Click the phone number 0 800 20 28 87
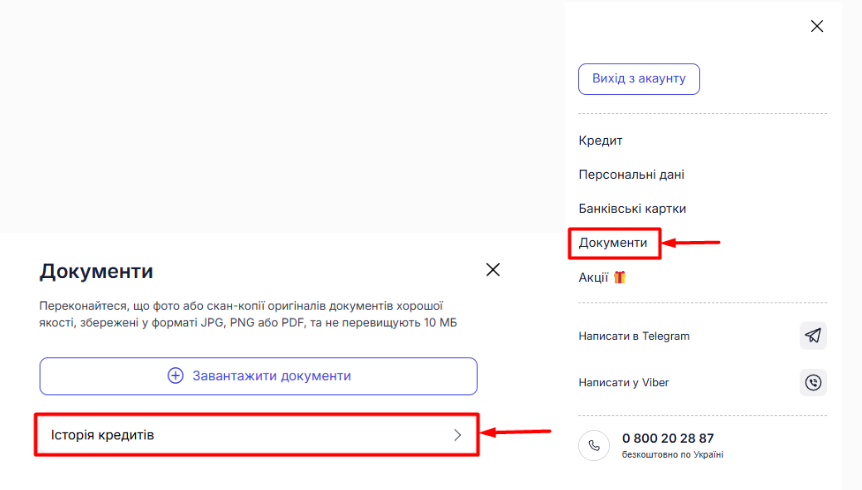Screen dimensions: 862x490 [668, 438]
